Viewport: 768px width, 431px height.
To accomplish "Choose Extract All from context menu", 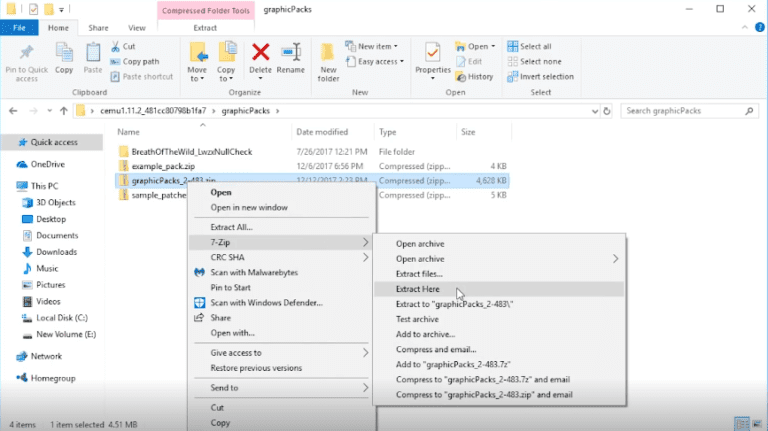I will (231, 227).
